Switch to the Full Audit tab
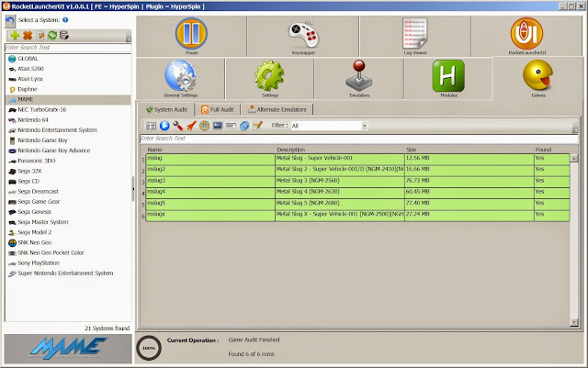Screen dimensions: 588x368 click(218, 109)
